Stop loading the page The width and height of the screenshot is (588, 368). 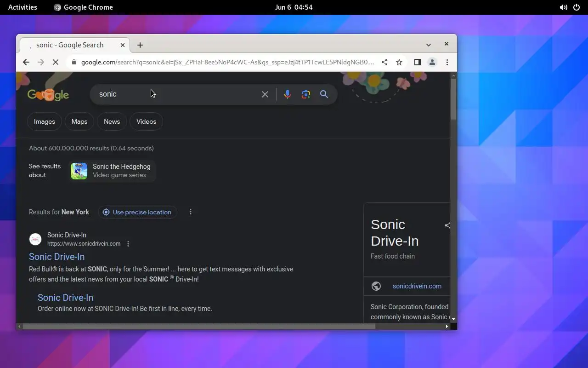coord(56,62)
